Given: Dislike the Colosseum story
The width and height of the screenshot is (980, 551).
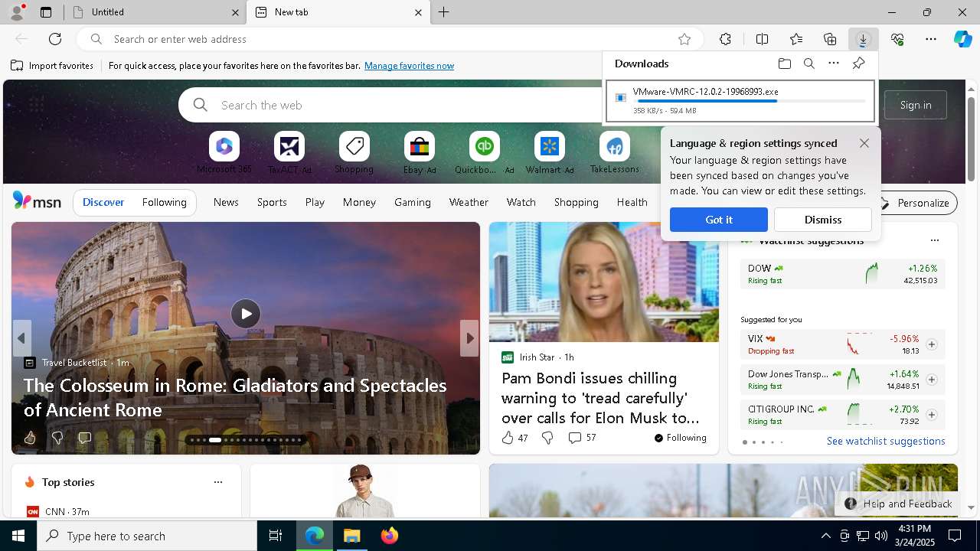Looking at the screenshot, I should point(57,438).
